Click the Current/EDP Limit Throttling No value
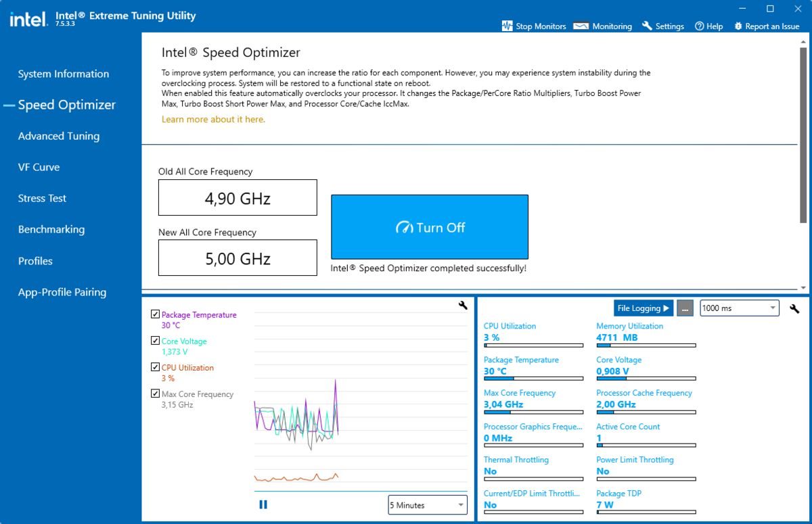This screenshot has width=812, height=524. pos(490,505)
